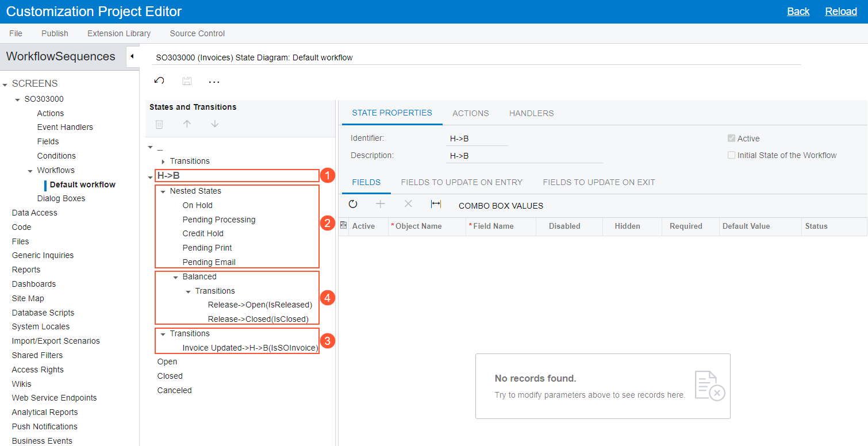Click the refresh icon in the Fields grid
This screenshot has height=446, width=868.
[x=353, y=205]
